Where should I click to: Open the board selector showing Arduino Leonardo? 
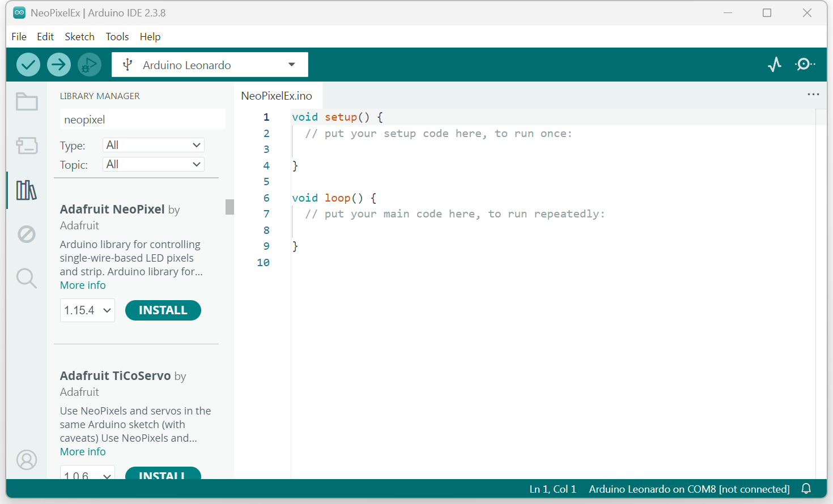[x=209, y=64]
